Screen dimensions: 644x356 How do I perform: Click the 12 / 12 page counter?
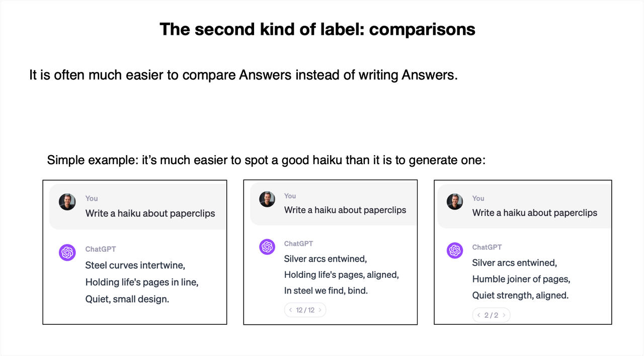[x=305, y=310]
